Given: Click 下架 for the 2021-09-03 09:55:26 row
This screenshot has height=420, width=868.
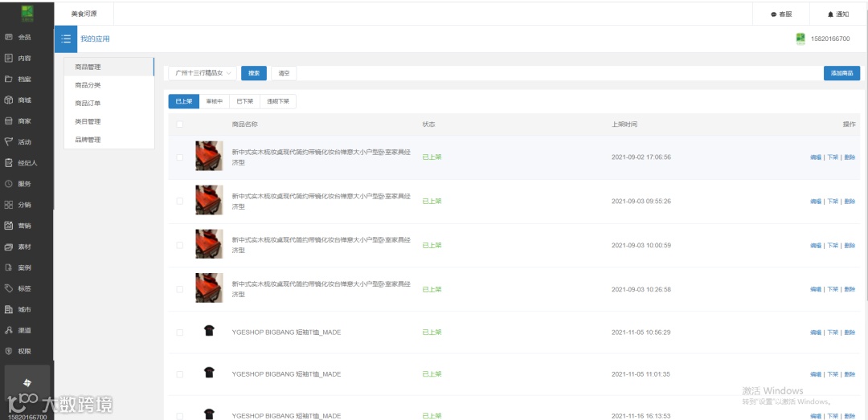Looking at the screenshot, I should (x=833, y=202).
